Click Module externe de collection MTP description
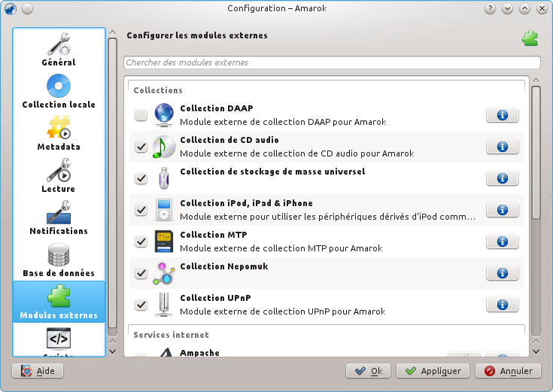Screen dimensions: 553x392 281,248
